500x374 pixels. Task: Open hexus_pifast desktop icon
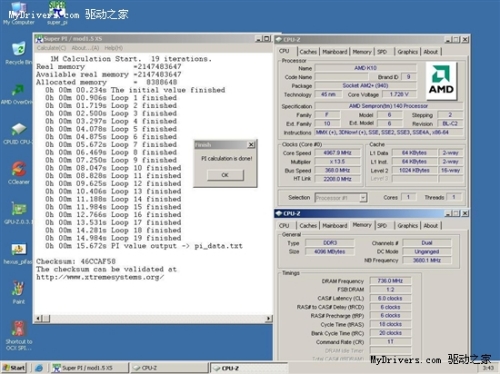point(18,253)
